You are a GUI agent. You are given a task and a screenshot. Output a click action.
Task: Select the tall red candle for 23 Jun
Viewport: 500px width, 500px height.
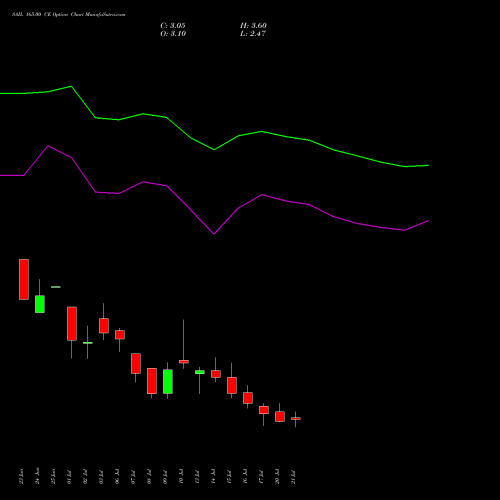[24, 279]
